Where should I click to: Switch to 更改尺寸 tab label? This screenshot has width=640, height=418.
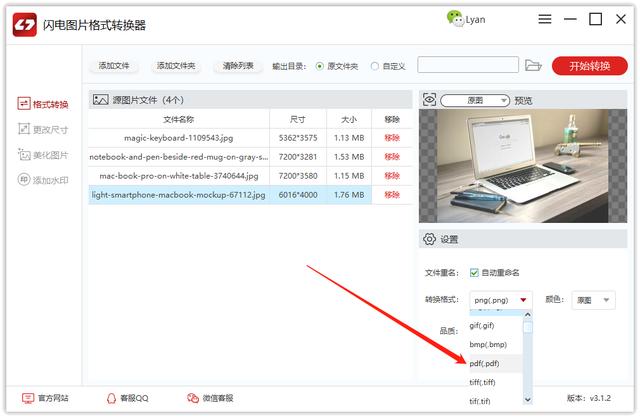[51, 130]
